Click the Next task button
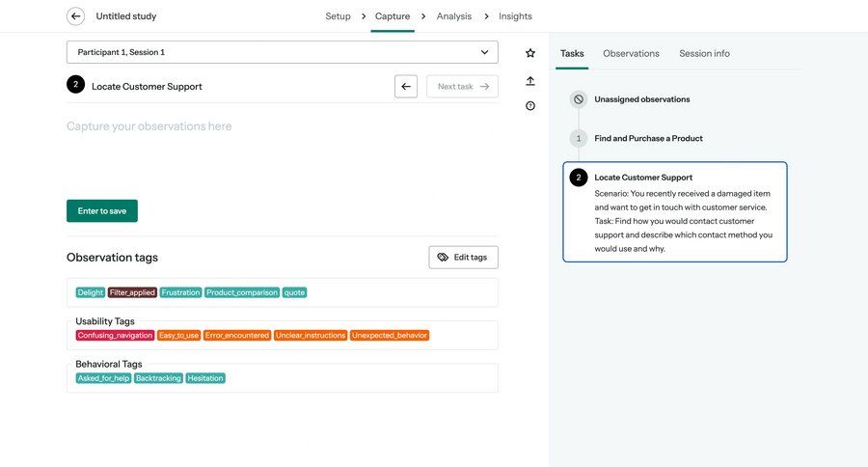 [x=463, y=87]
